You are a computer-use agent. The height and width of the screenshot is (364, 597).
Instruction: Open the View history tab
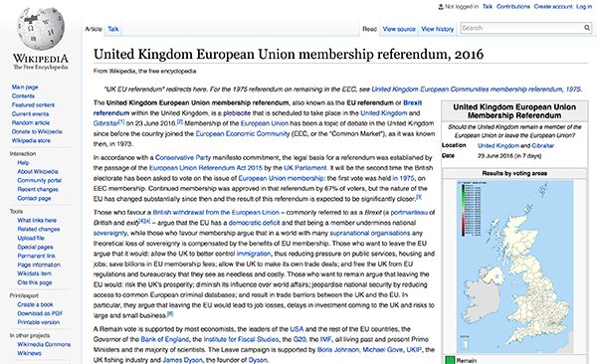pos(438,29)
